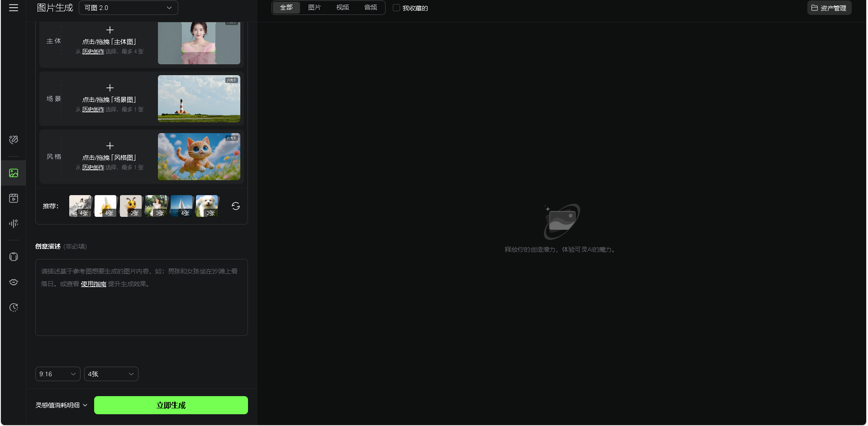Refresh the recommended thumbnails list
Viewport: 868px width, 426px height.
(235, 206)
